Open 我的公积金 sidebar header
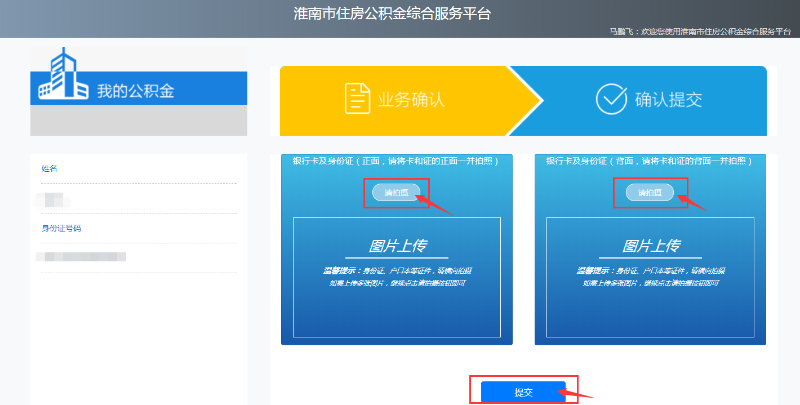This screenshot has width=800, height=405. pos(136,91)
